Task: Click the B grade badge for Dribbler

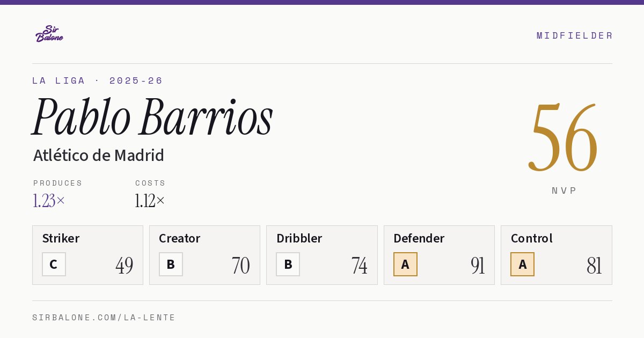Action: (x=288, y=264)
